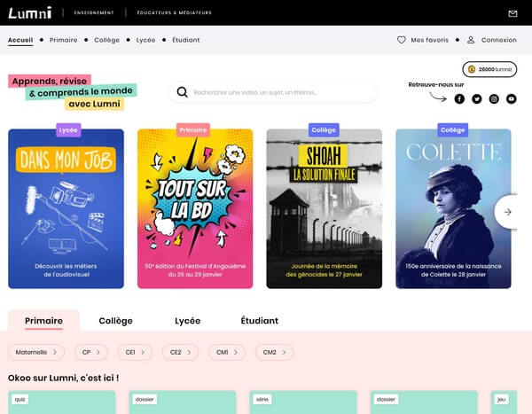Open Lumni's Facebook page icon
This screenshot has height=414, width=532.
tap(459, 98)
